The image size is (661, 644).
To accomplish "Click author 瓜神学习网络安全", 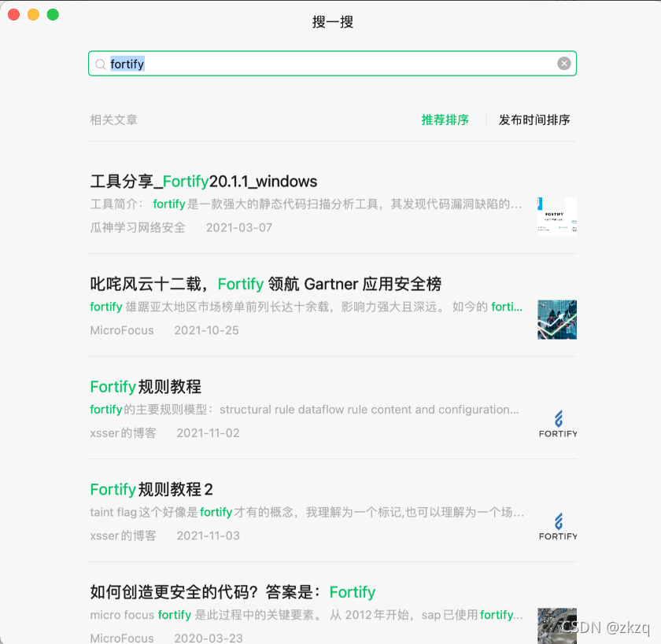I will (x=138, y=228).
